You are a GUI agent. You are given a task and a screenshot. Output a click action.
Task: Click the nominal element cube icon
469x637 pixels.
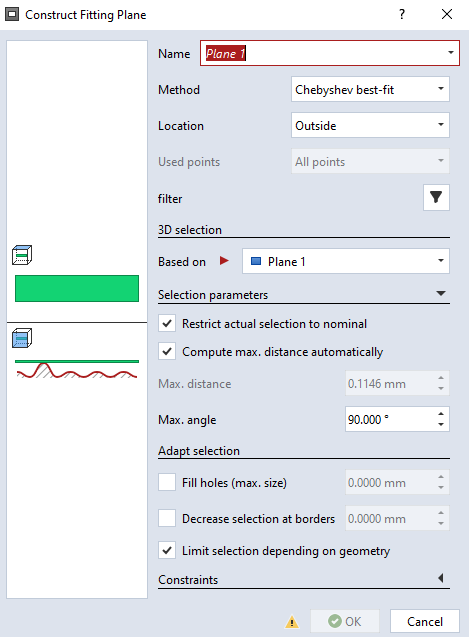22,255
